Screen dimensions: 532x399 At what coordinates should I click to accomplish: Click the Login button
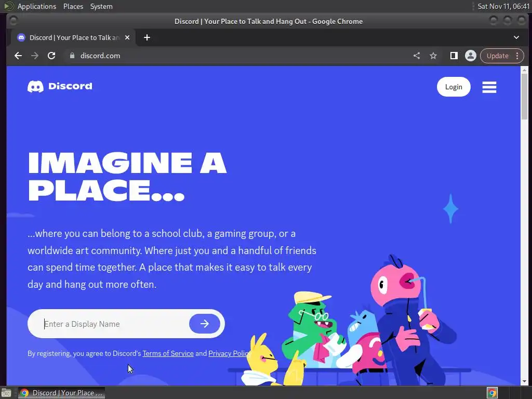[x=454, y=87]
